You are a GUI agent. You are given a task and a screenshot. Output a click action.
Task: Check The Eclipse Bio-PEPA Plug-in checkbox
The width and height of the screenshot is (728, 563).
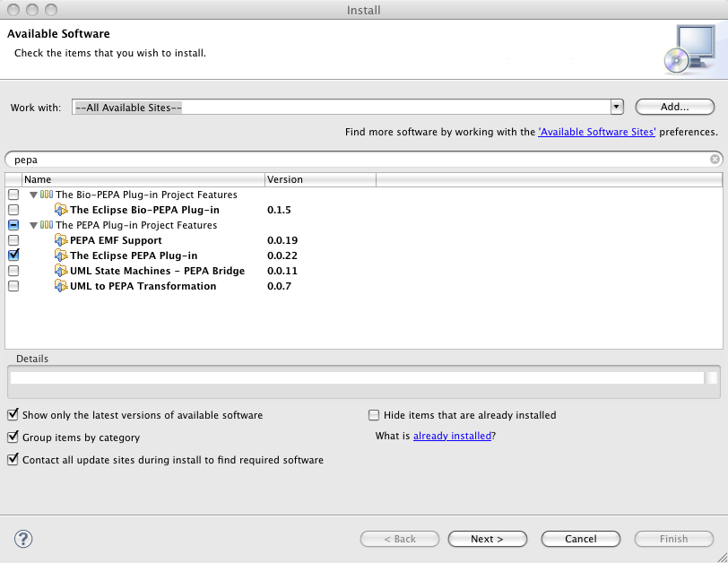[13, 210]
